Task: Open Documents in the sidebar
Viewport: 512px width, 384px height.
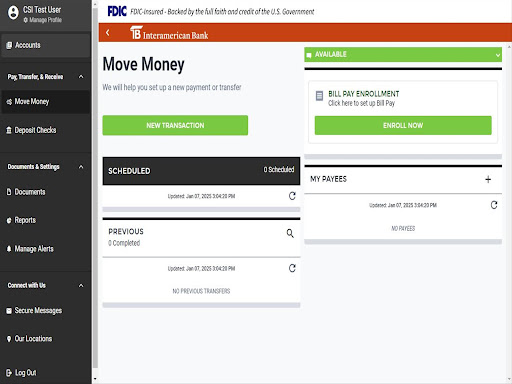Action: pos(45,192)
